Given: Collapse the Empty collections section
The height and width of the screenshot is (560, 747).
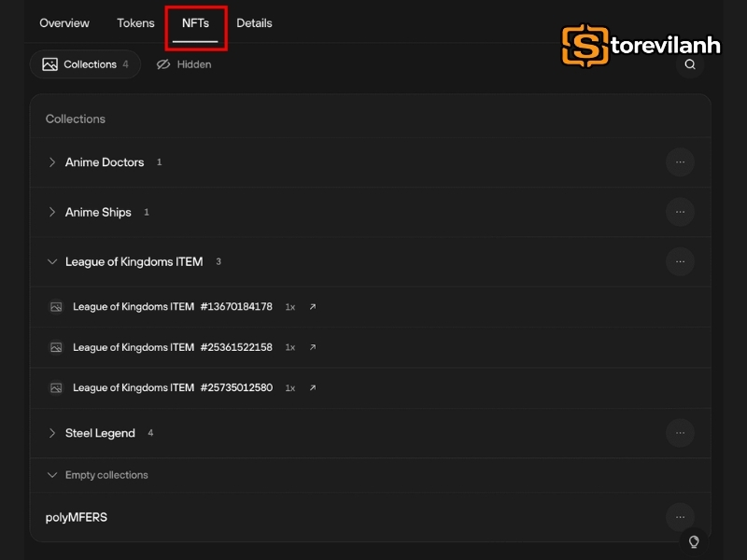Looking at the screenshot, I should [52, 475].
